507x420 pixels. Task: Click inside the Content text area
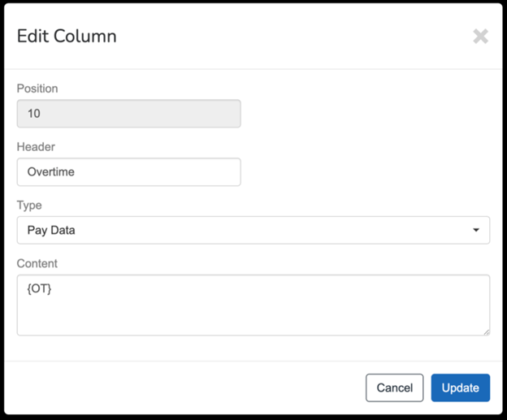[x=253, y=305]
